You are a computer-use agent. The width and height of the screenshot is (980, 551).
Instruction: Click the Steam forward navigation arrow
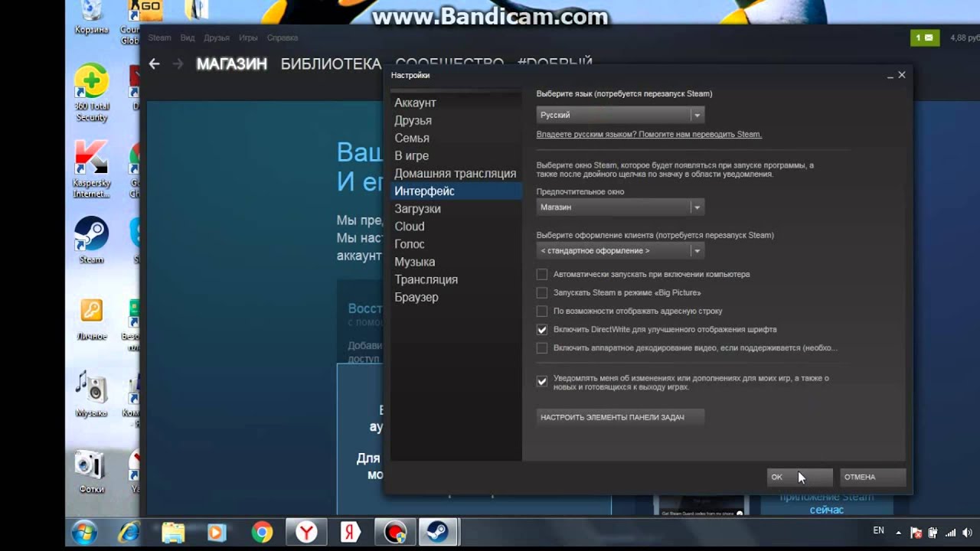(178, 64)
